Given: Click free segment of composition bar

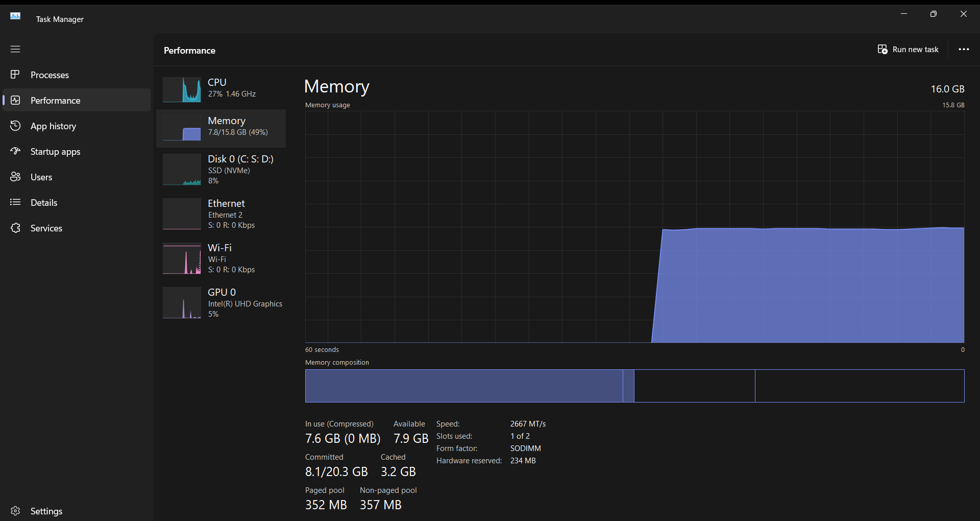Looking at the screenshot, I should [860, 386].
